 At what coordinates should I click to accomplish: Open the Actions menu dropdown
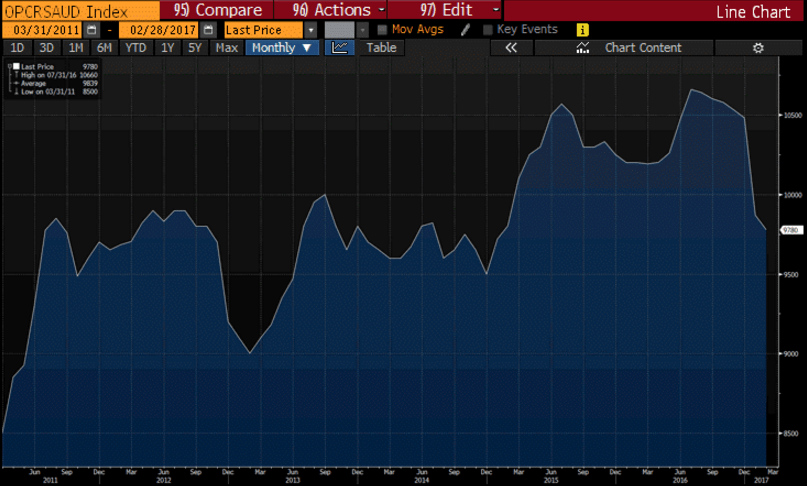coord(382,10)
